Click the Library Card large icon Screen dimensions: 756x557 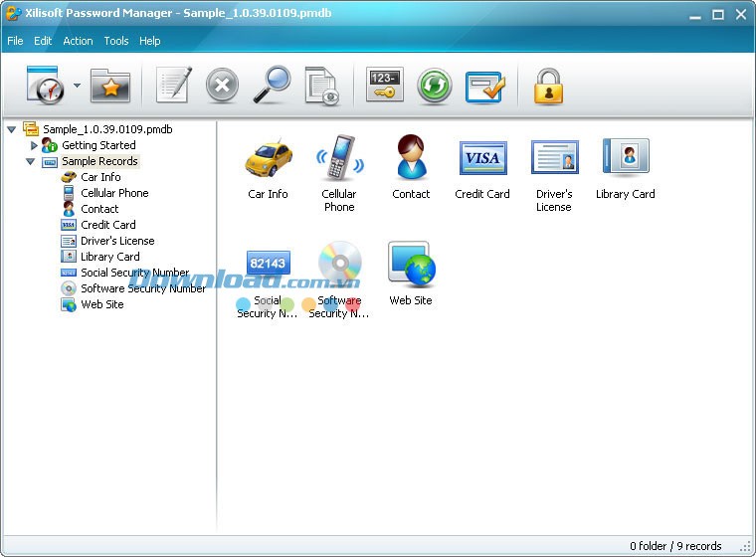626,156
